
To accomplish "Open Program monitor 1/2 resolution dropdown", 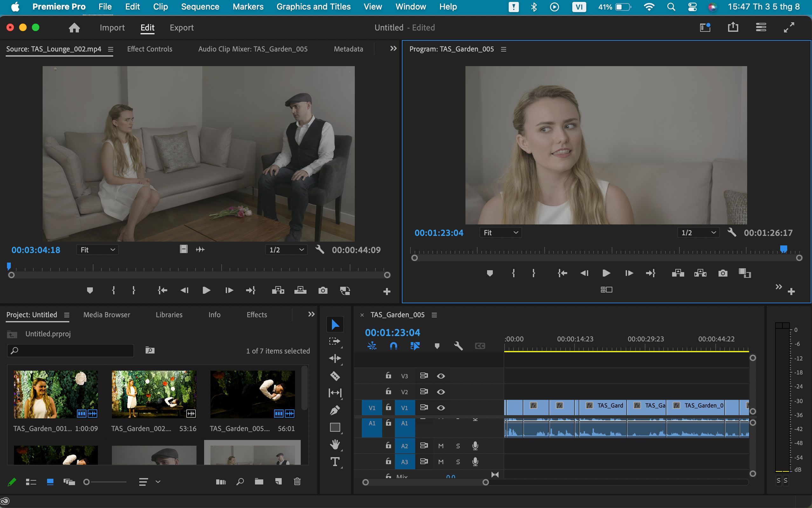I will tap(698, 232).
